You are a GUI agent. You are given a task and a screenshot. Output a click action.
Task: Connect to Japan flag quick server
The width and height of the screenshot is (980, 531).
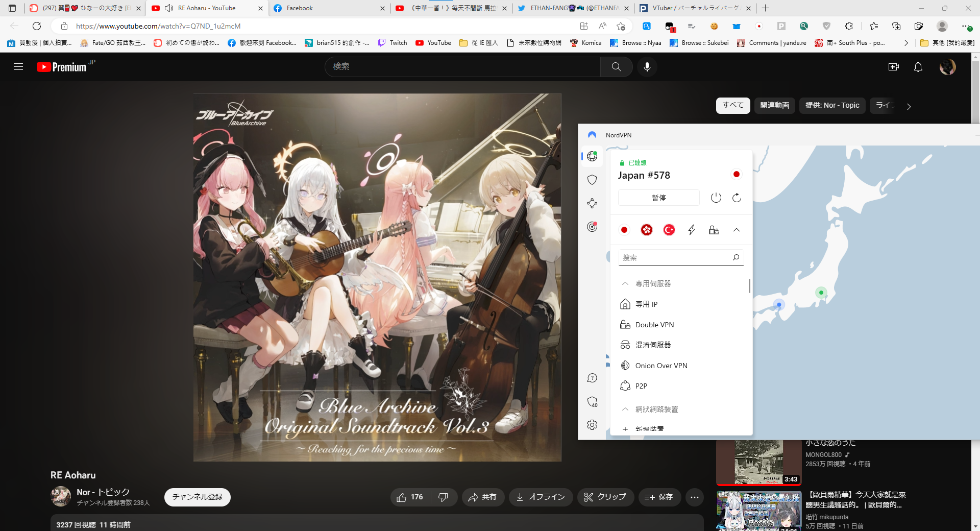(624, 230)
